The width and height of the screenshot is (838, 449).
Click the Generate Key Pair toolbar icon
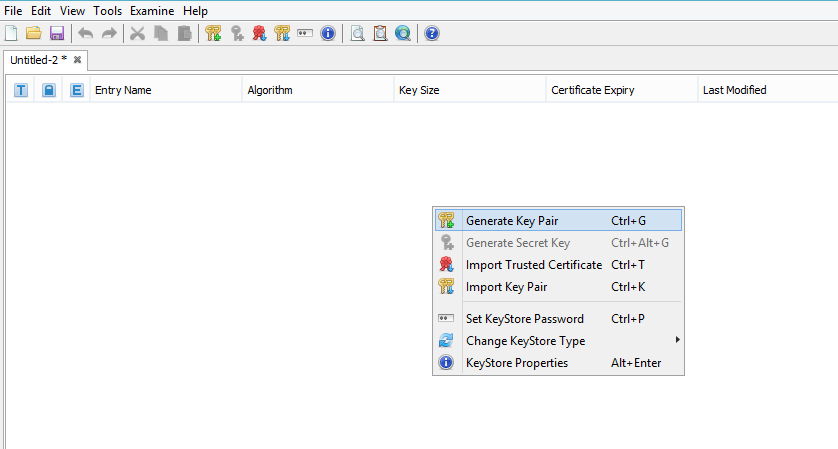coord(213,33)
